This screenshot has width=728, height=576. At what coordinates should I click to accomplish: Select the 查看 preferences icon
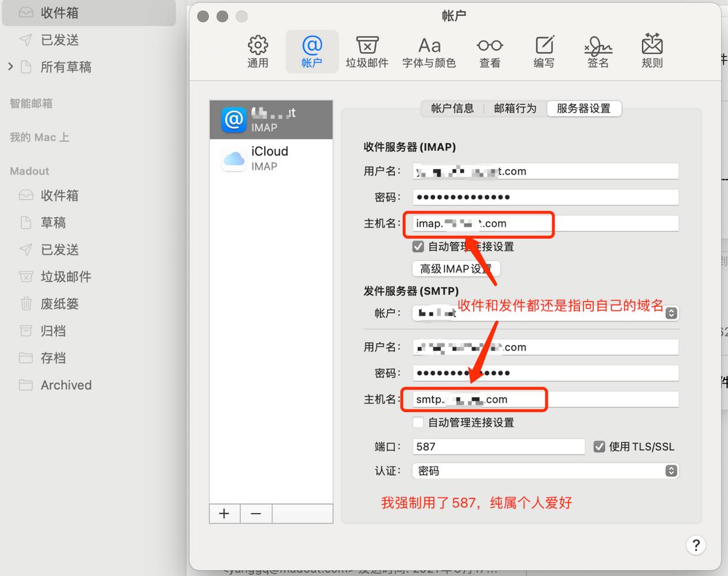[x=490, y=51]
